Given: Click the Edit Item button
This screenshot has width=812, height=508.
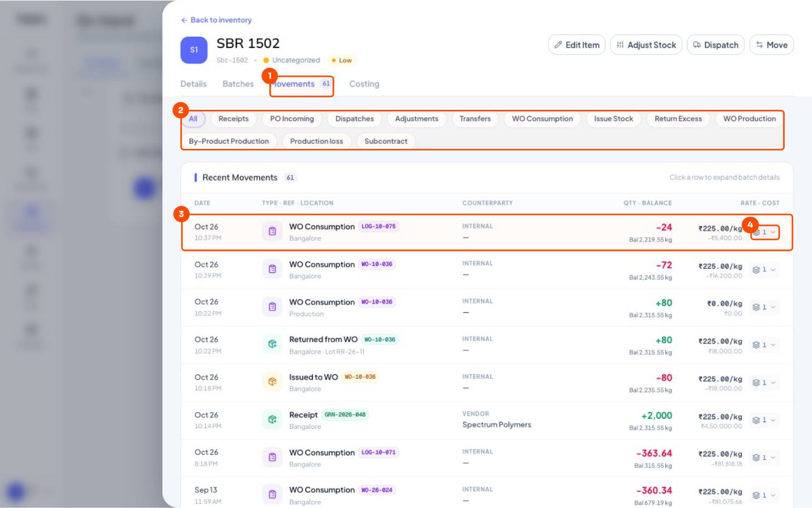Looking at the screenshot, I should coord(577,45).
